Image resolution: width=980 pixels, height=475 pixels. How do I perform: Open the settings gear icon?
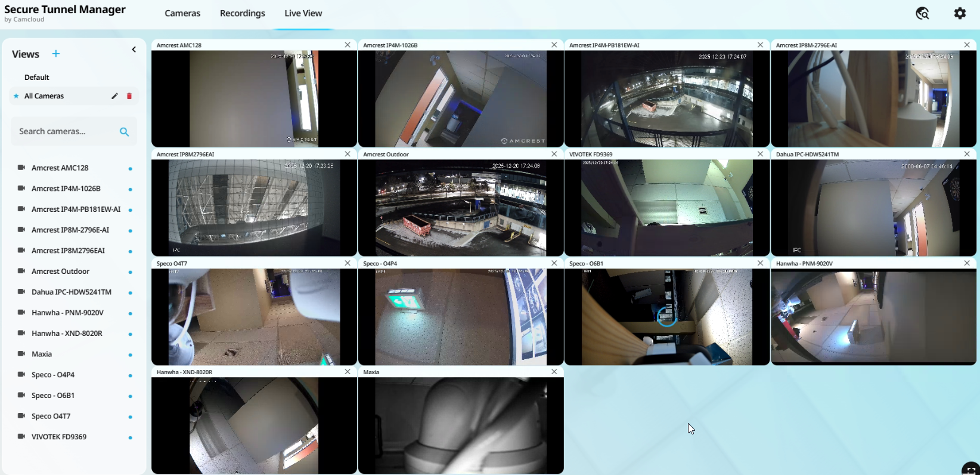pyautogui.click(x=960, y=13)
